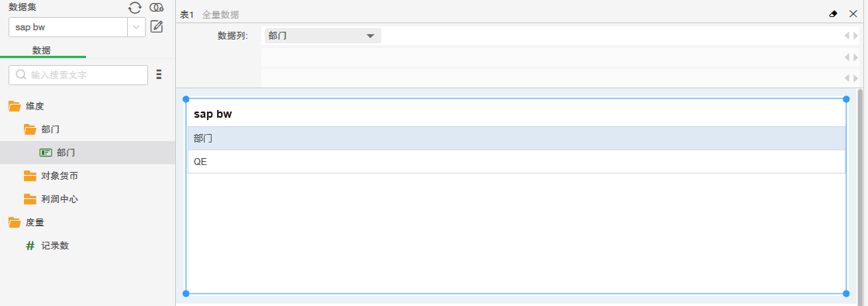Image resolution: width=868 pixels, height=306 pixels.
Task: Open the sap bw dataset dropdown
Action: pos(136,27)
